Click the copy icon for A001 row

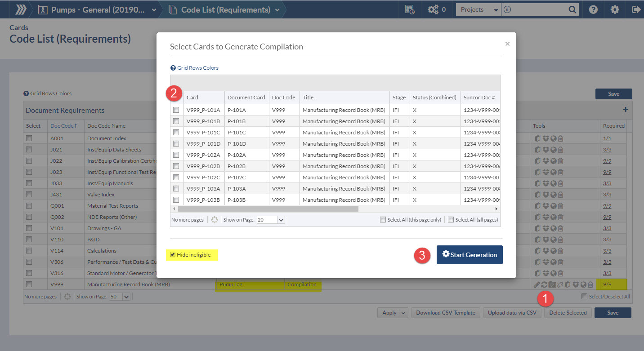tap(537, 138)
